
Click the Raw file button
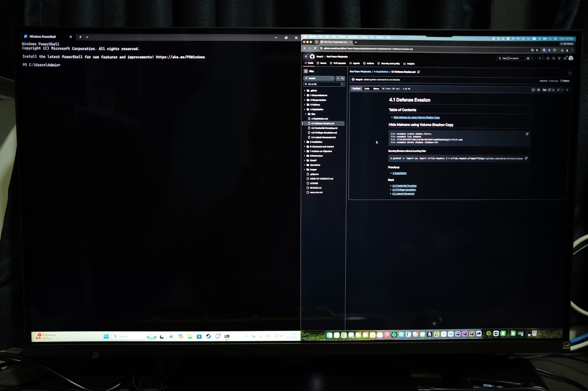coord(544,90)
